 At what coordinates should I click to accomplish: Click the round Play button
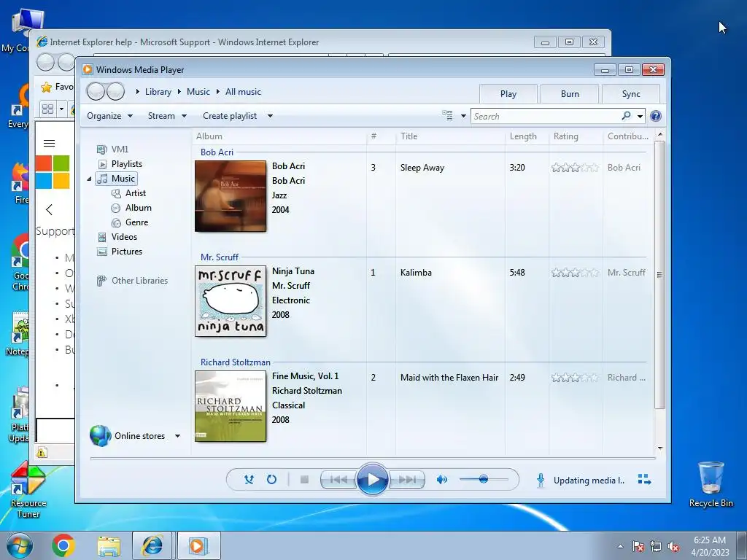point(372,479)
